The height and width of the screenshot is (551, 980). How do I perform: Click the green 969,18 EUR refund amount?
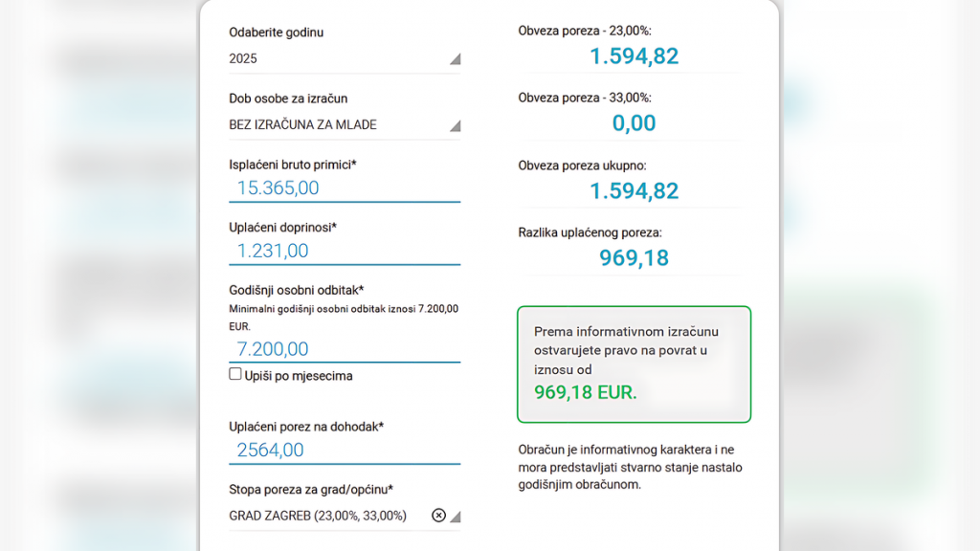585,392
